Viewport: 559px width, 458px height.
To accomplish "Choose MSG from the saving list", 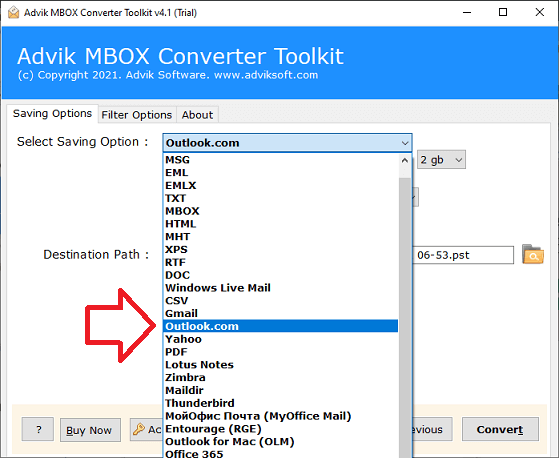I will pyautogui.click(x=281, y=160).
